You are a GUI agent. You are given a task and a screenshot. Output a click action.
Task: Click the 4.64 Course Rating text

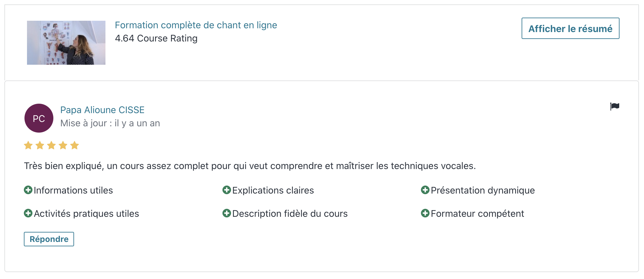(156, 38)
